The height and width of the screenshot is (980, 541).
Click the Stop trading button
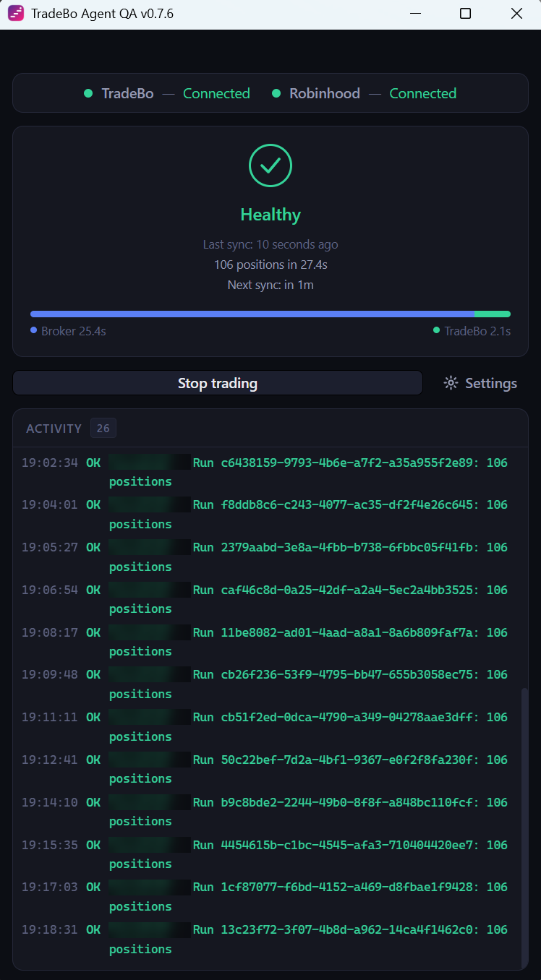pyautogui.click(x=218, y=383)
